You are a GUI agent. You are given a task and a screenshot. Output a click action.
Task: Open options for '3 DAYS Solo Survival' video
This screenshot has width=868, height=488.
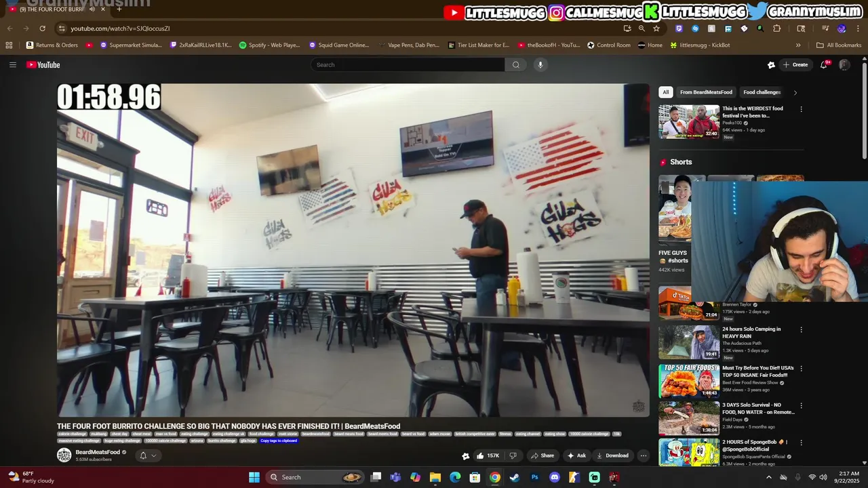(x=801, y=405)
